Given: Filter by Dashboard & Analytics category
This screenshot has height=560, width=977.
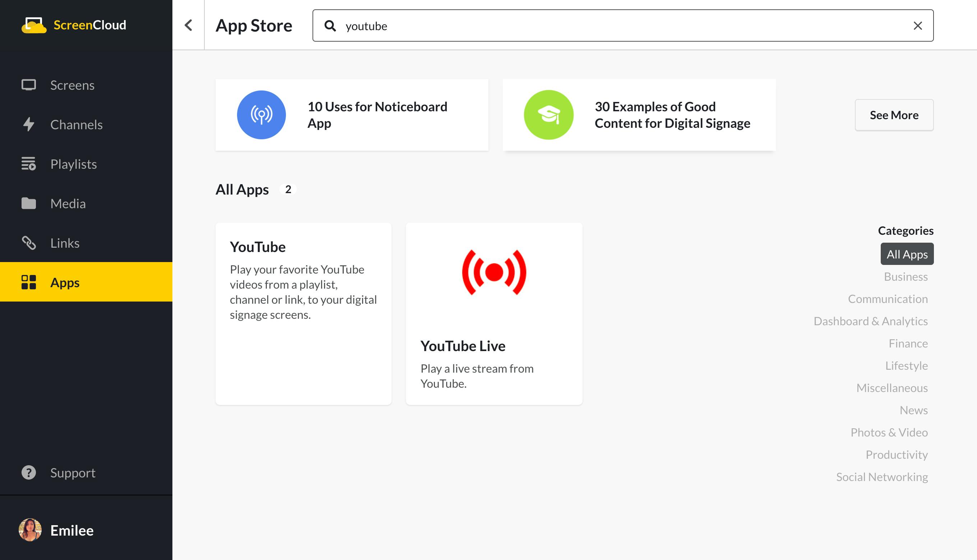Looking at the screenshot, I should pyautogui.click(x=870, y=321).
